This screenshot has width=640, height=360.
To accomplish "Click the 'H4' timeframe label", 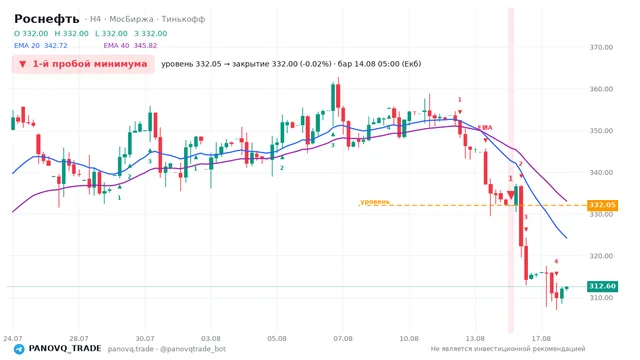I will point(95,19).
